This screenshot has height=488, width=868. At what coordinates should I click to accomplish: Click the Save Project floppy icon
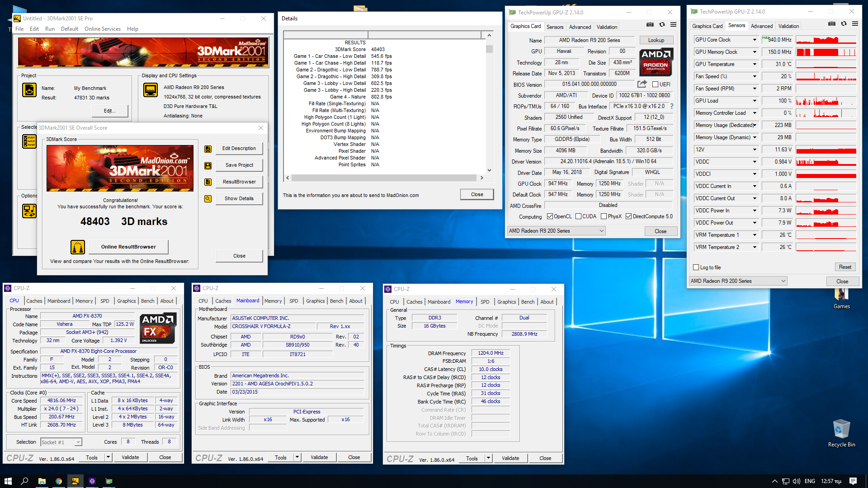(208, 165)
